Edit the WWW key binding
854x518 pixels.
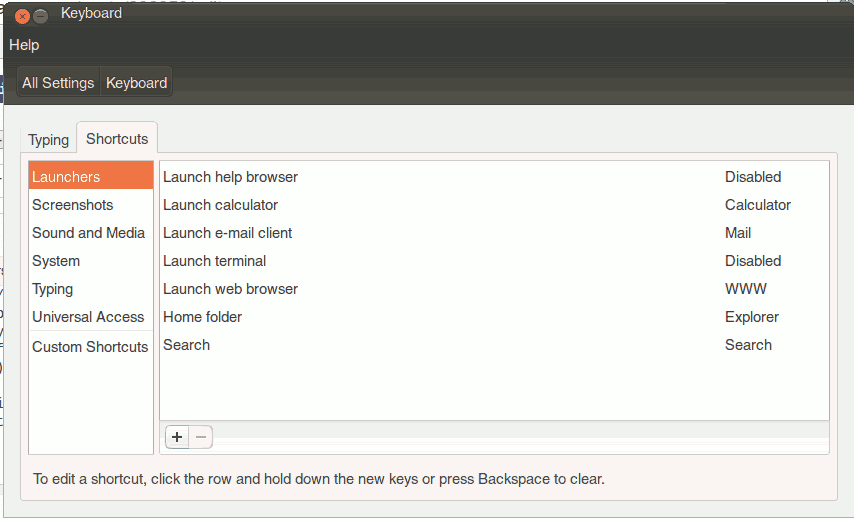pos(746,289)
